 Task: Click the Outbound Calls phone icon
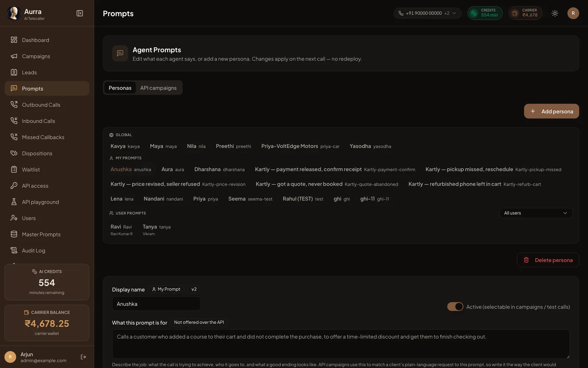tap(14, 105)
